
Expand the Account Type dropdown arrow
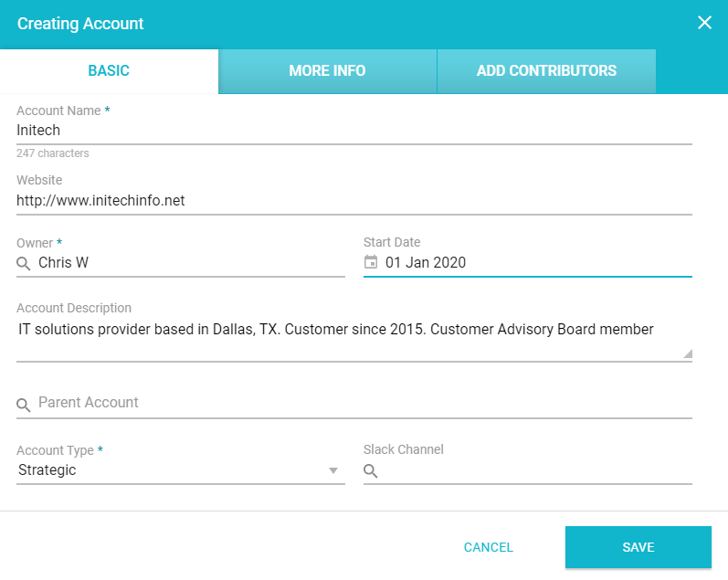(x=333, y=471)
